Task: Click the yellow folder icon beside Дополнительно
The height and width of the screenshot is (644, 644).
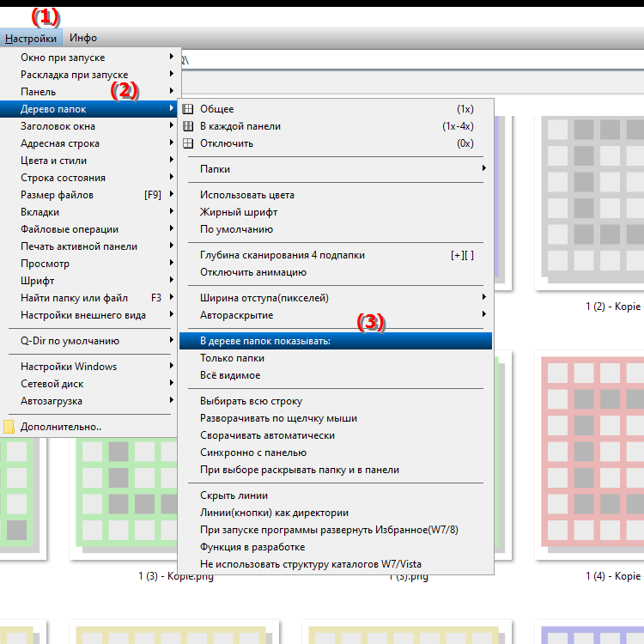Action: [9, 427]
